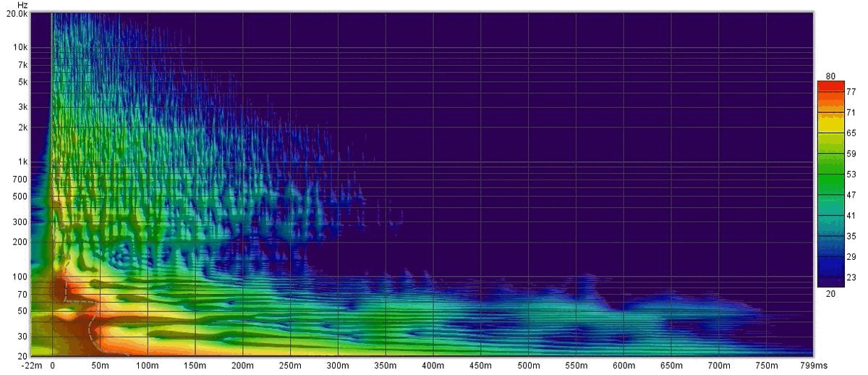The width and height of the screenshot is (868, 375).
Task: Click the yellow band near 65 on the legend
Action: (x=830, y=133)
